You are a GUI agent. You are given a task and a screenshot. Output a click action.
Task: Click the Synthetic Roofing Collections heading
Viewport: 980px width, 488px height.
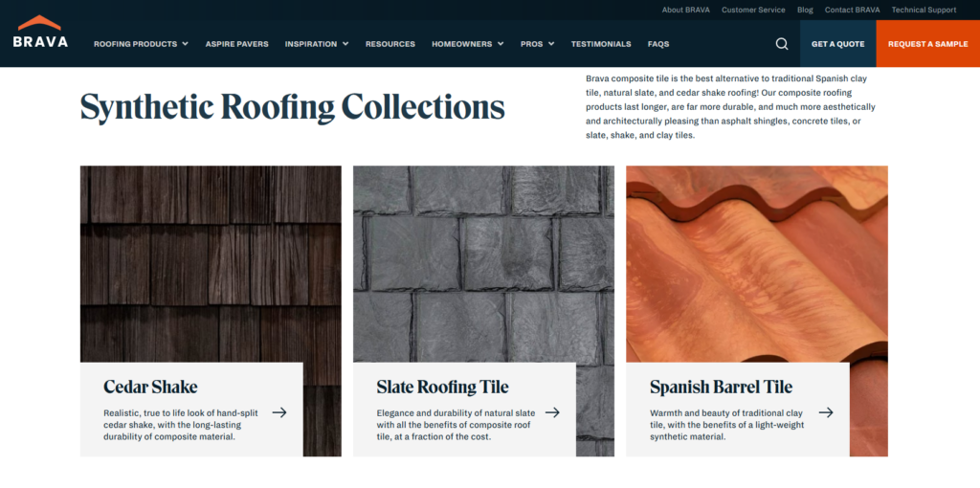[x=293, y=107]
